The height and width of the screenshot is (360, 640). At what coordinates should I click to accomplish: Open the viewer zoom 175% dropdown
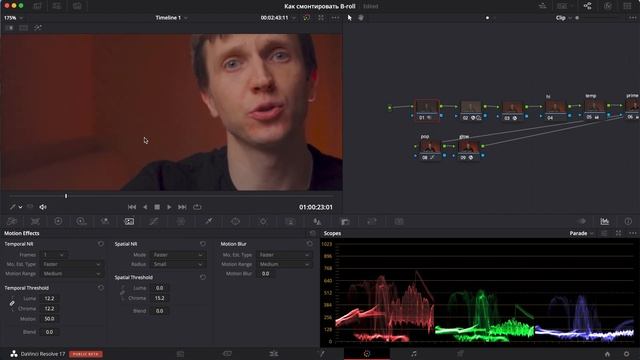[13, 18]
